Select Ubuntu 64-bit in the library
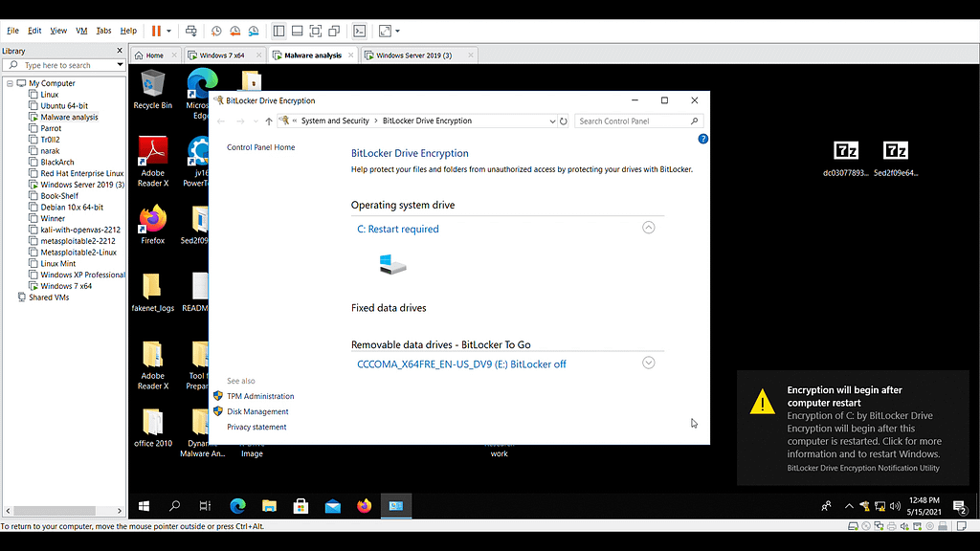 [x=64, y=105]
